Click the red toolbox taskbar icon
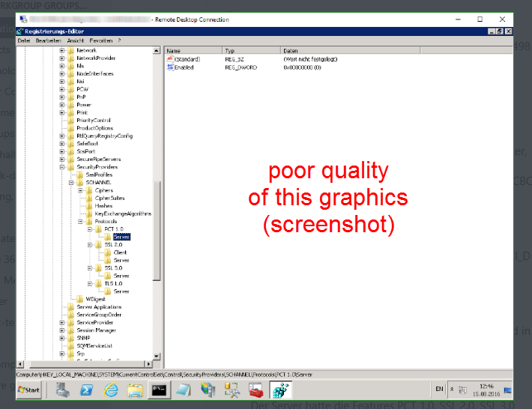This screenshot has height=409, width=532. 256,390
